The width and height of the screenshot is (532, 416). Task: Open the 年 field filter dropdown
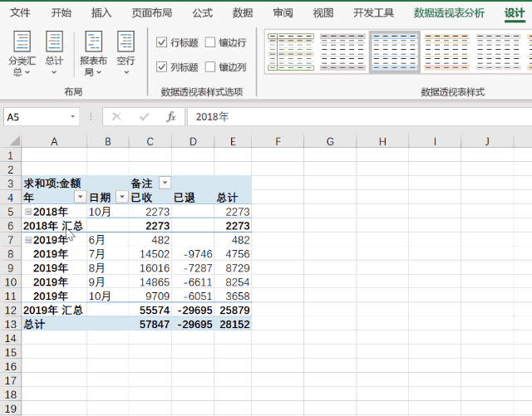click(80, 197)
